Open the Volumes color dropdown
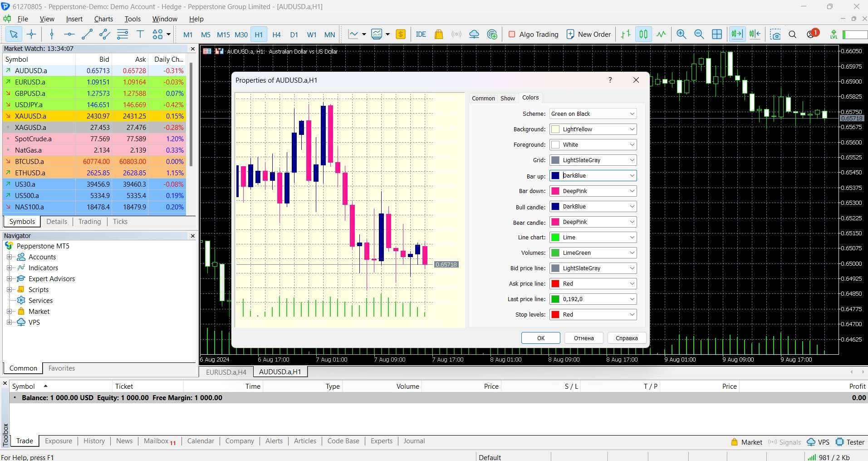The image size is (868, 461). [x=593, y=253]
